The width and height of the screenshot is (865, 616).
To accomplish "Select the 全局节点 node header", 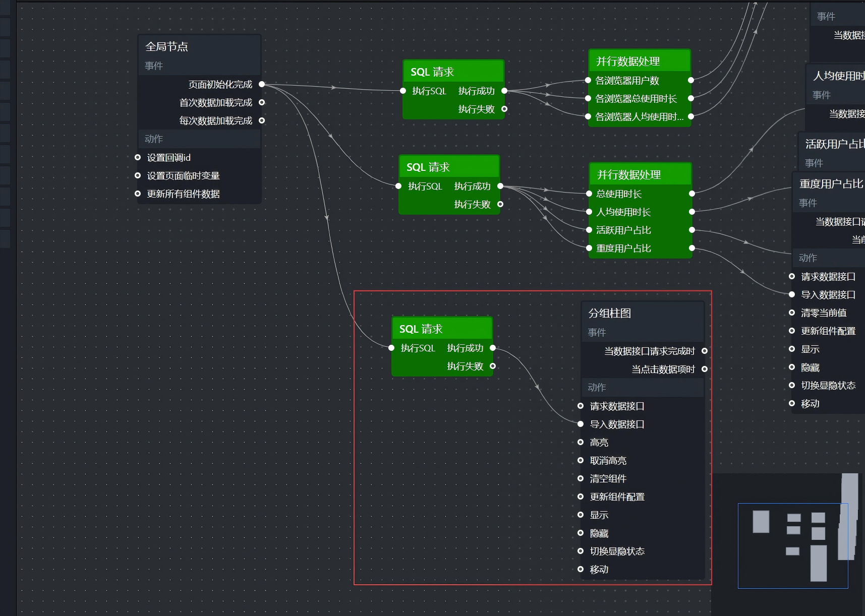I will tap(199, 46).
